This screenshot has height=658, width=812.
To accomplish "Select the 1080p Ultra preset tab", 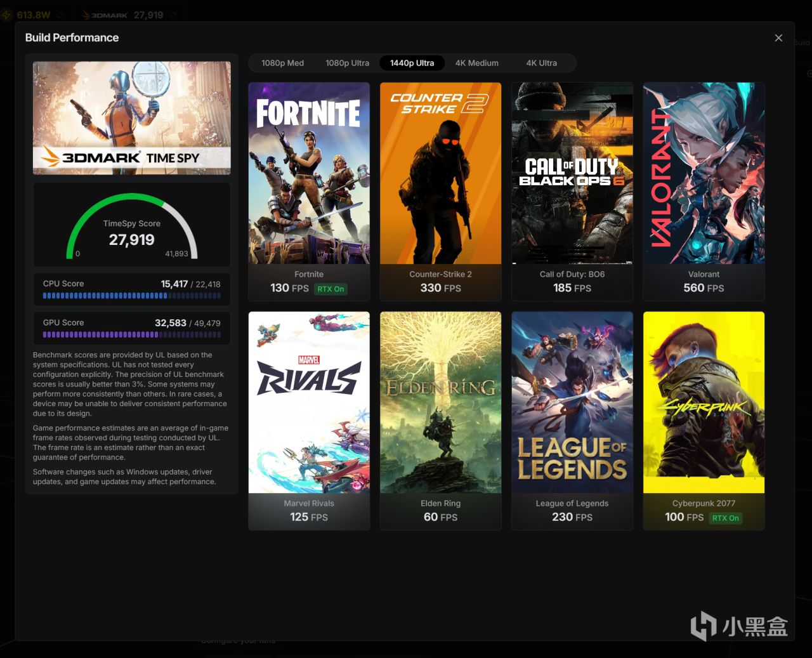I will [347, 63].
